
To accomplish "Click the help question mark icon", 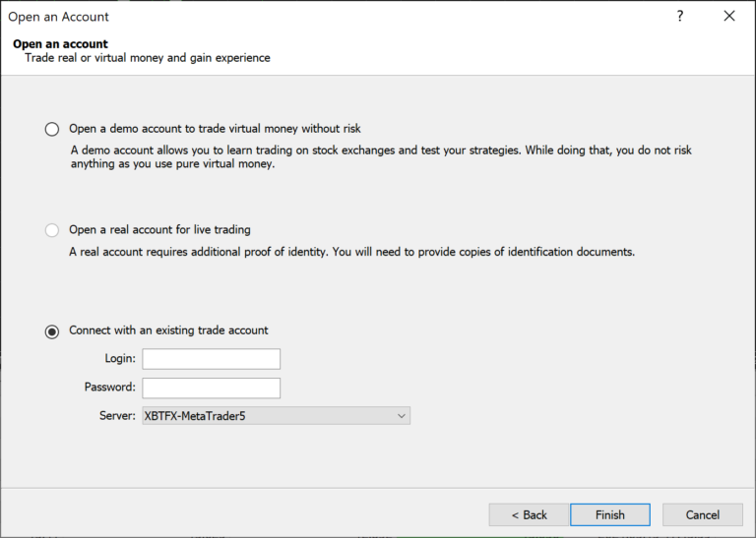I will pyautogui.click(x=679, y=17).
